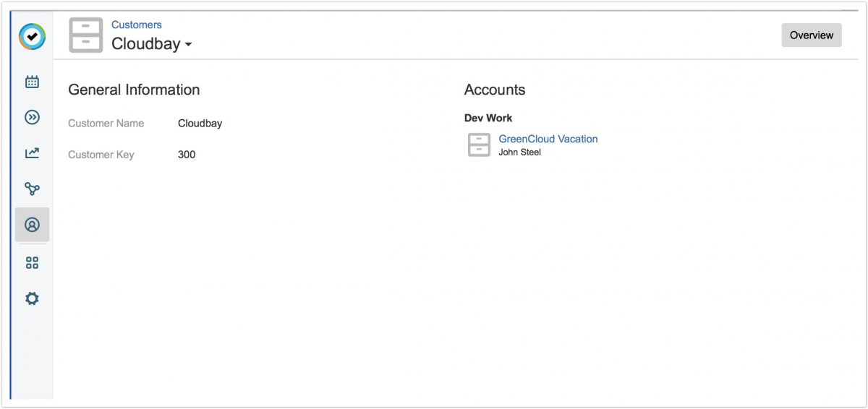Viewport: 868px width, 409px height.
Task: Click the Accounts section heading
Action: pyautogui.click(x=495, y=90)
